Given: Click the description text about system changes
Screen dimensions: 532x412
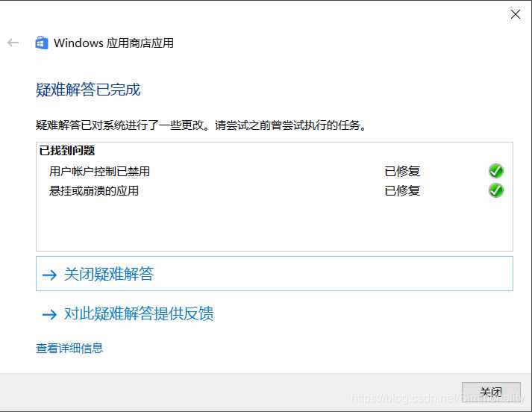Looking at the screenshot, I should pyautogui.click(x=201, y=125).
